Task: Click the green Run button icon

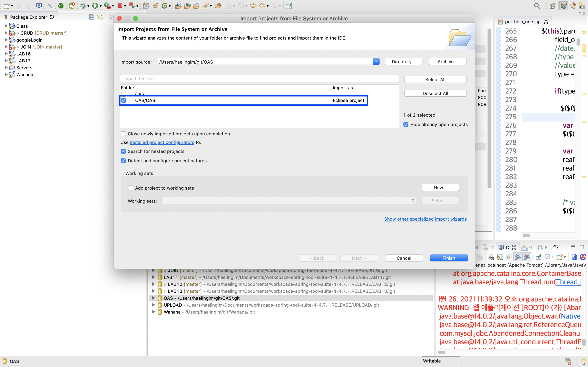Action: point(95,6)
